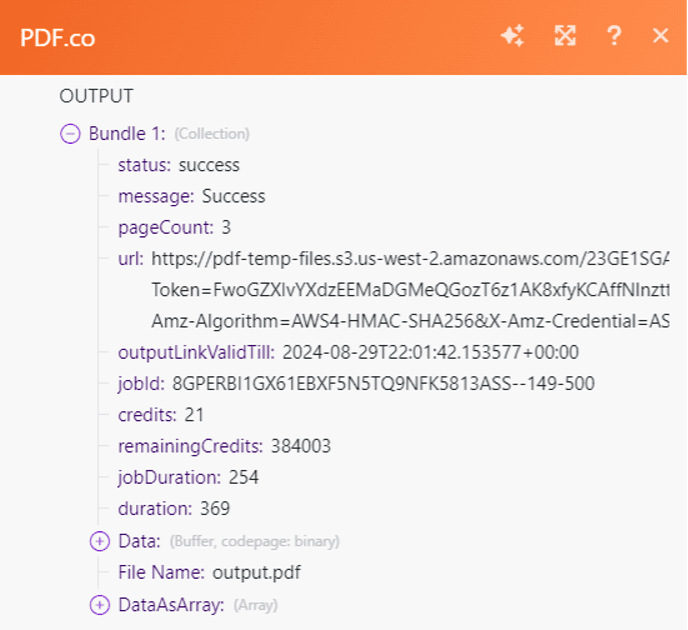
Task: Click the pdf-temp-files amazonaws URL value
Action: click(x=410, y=259)
